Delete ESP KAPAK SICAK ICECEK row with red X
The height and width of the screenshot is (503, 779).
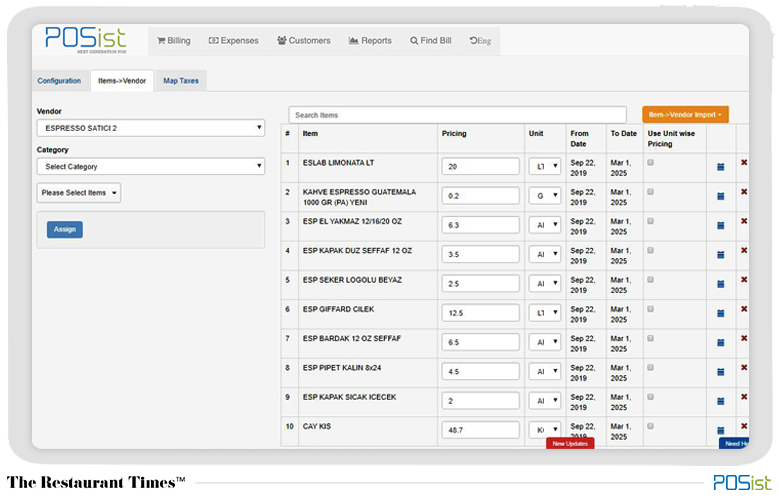(x=744, y=397)
